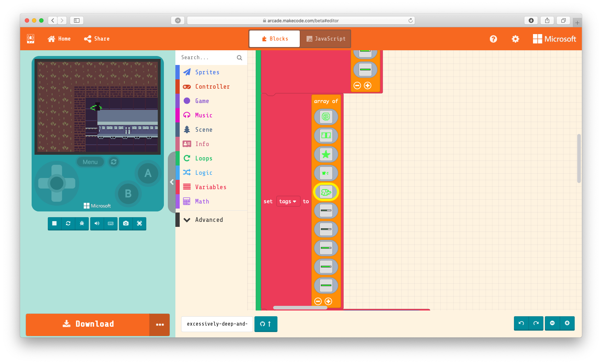Click the Microsoft logo link
The height and width of the screenshot is (364, 602).
(555, 39)
